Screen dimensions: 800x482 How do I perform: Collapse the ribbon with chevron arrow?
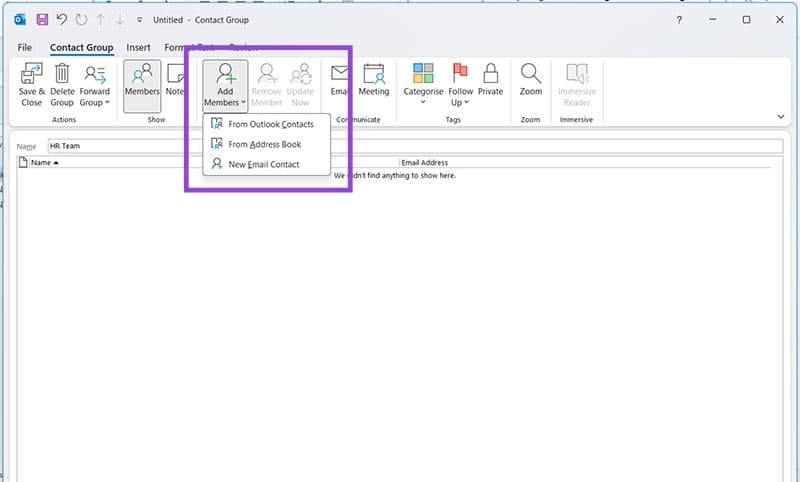point(780,116)
